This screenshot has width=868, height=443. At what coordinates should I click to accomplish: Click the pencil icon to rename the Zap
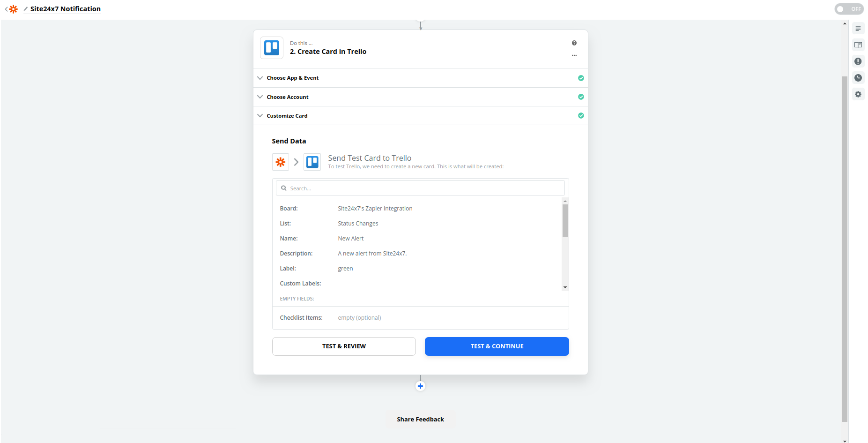click(x=26, y=9)
